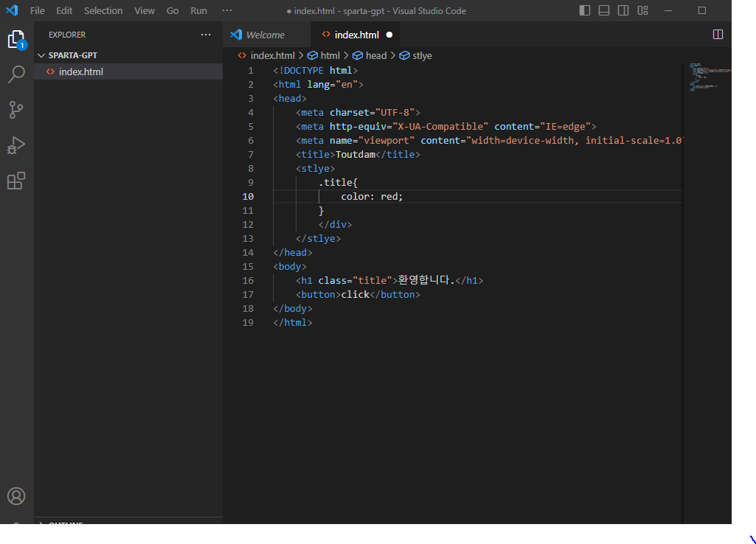Open the Go menu
The image size is (756, 544).
click(173, 10)
